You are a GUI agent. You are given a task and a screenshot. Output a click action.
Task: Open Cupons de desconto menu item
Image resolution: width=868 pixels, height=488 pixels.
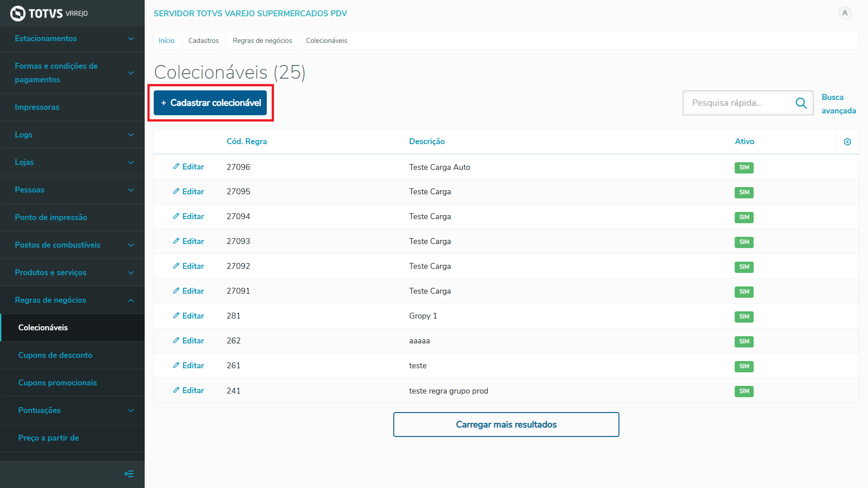55,355
